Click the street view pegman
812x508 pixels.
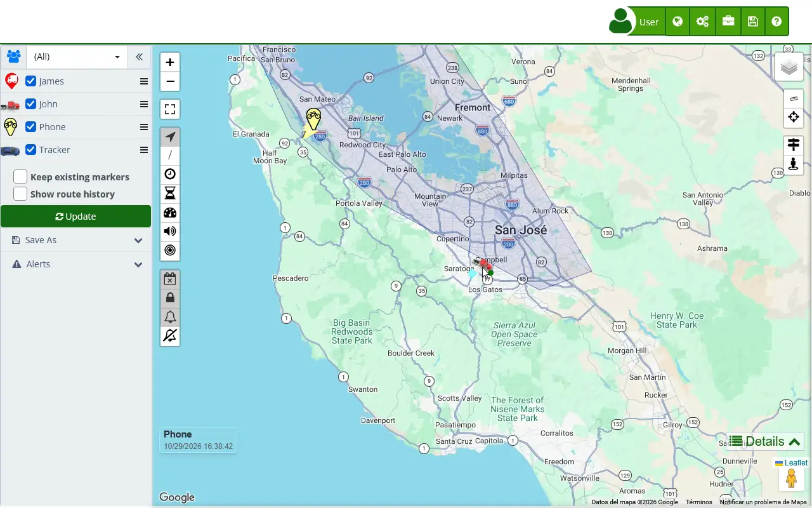tap(791, 478)
